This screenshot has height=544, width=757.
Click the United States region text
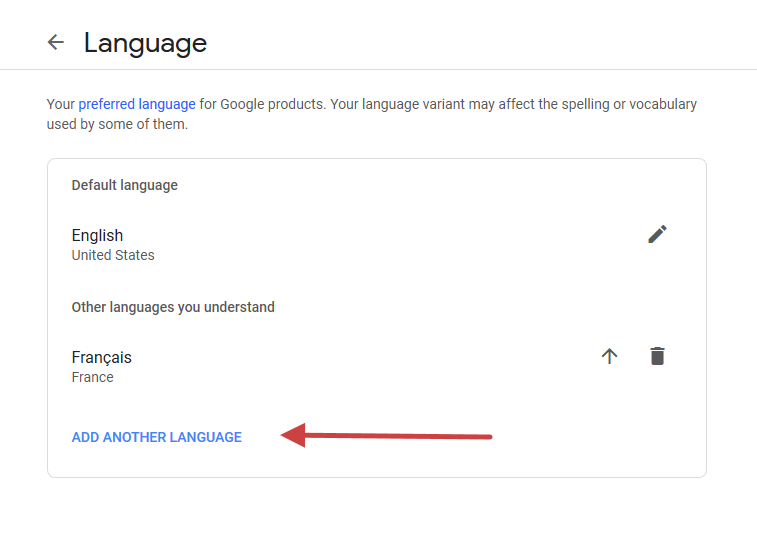(x=113, y=255)
